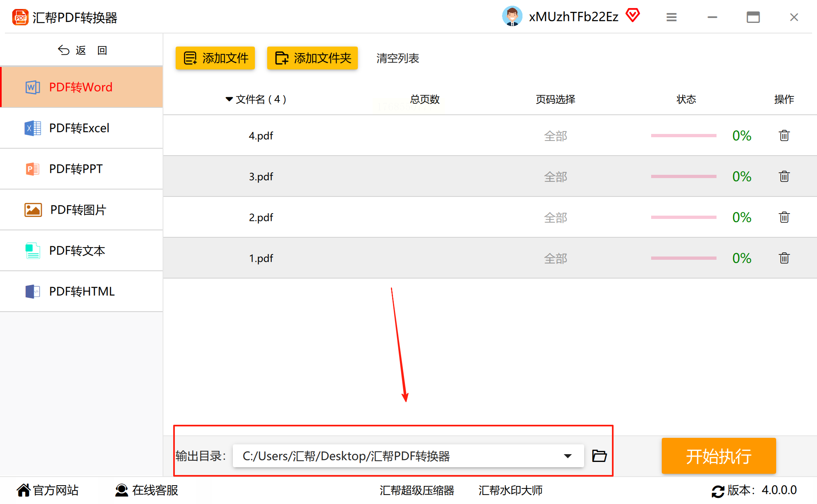The width and height of the screenshot is (817, 504).
Task: Click the user avatar picture
Action: 512,16
